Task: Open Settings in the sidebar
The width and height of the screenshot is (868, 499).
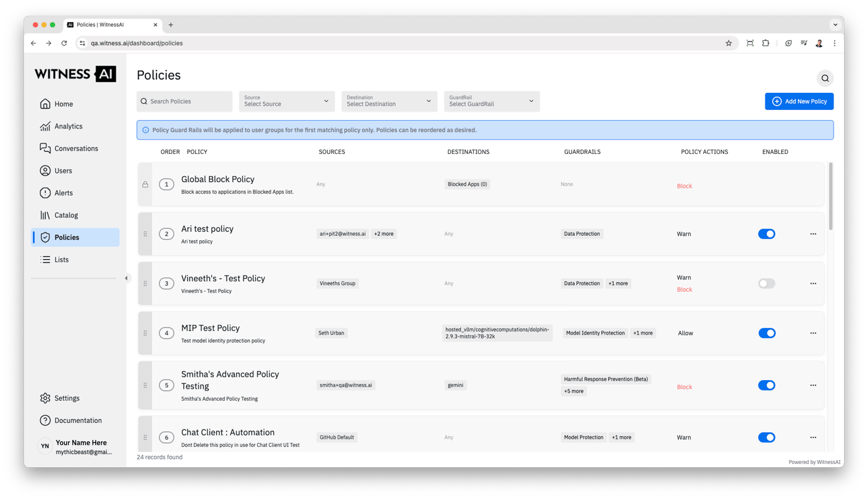Action: [75, 398]
